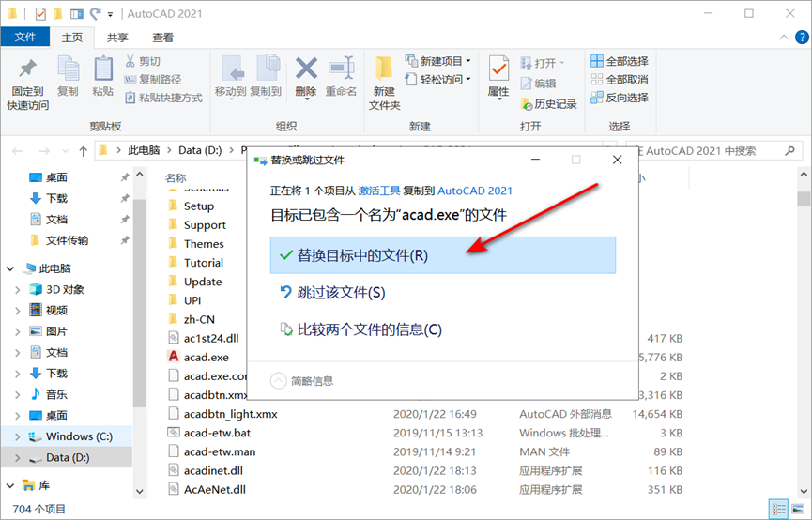Screen dimensions: 812x520
Task: Expand Videos (视频) in the tree
Action: [x=18, y=311]
